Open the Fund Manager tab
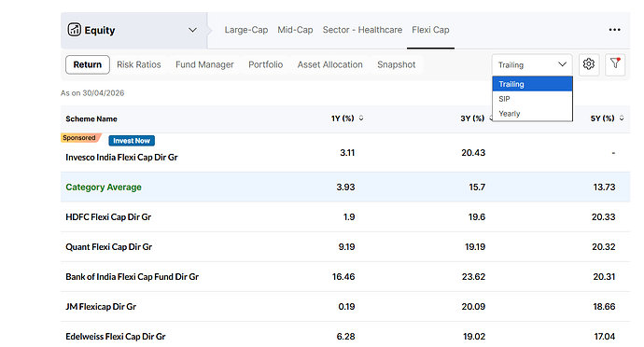 (204, 64)
